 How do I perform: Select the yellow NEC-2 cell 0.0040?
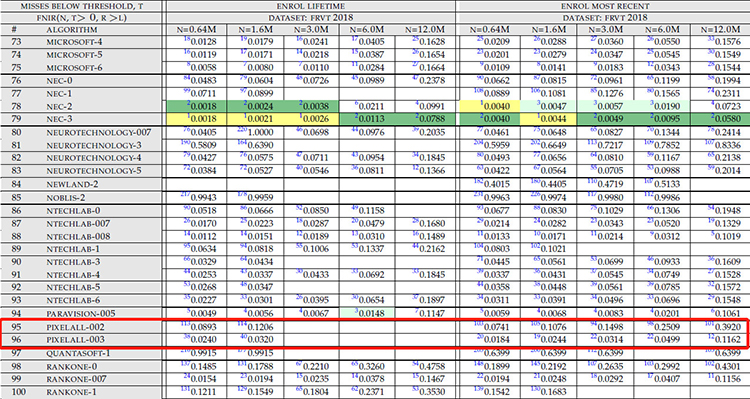point(489,106)
